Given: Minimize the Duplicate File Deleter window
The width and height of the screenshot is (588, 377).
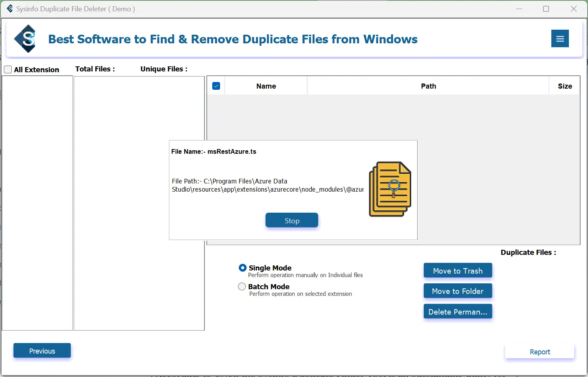Looking at the screenshot, I should (519, 9).
